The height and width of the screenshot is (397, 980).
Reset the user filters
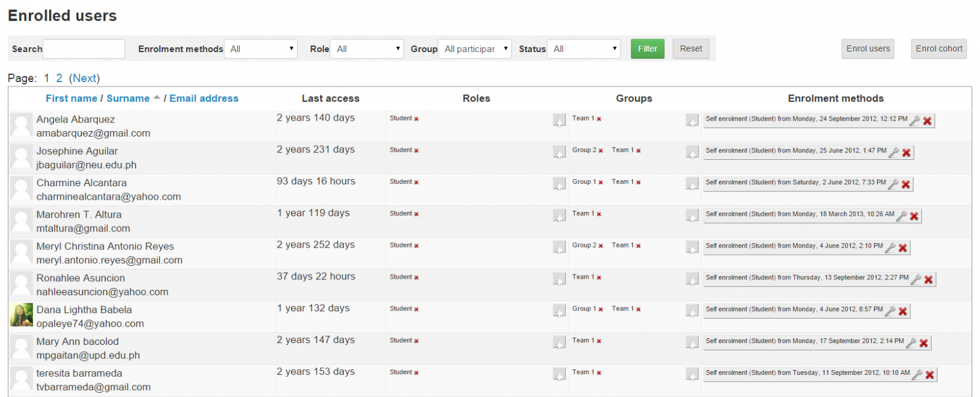tap(691, 49)
